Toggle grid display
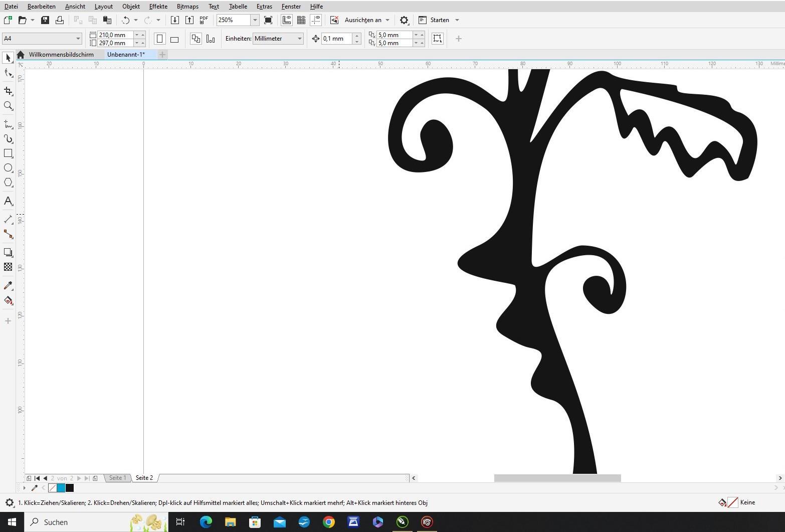 (301, 20)
